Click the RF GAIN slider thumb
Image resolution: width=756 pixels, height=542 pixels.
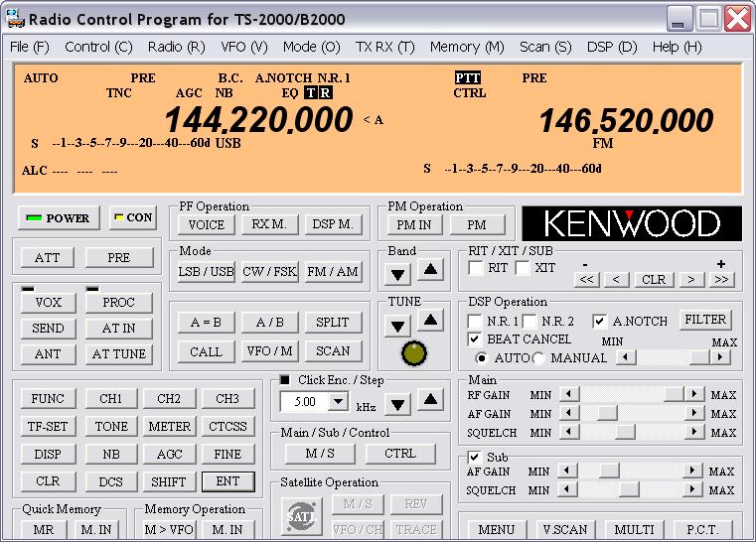(674, 394)
